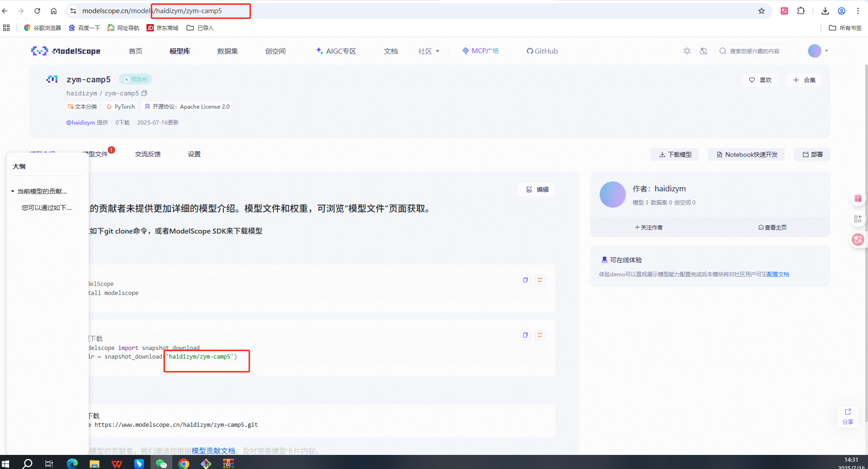Click the 下载模型 button

pos(675,155)
